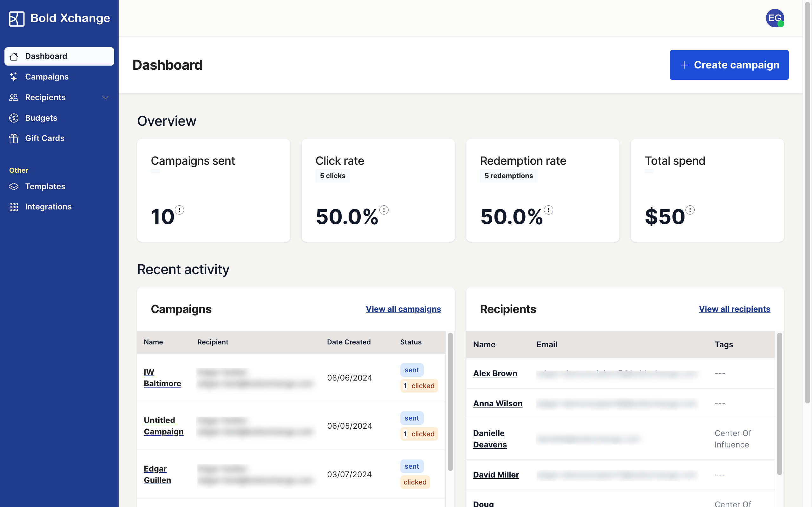The width and height of the screenshot is (812, 507).
Task: Click the Bold Xchange logo icon
Action: click(16, 18)
